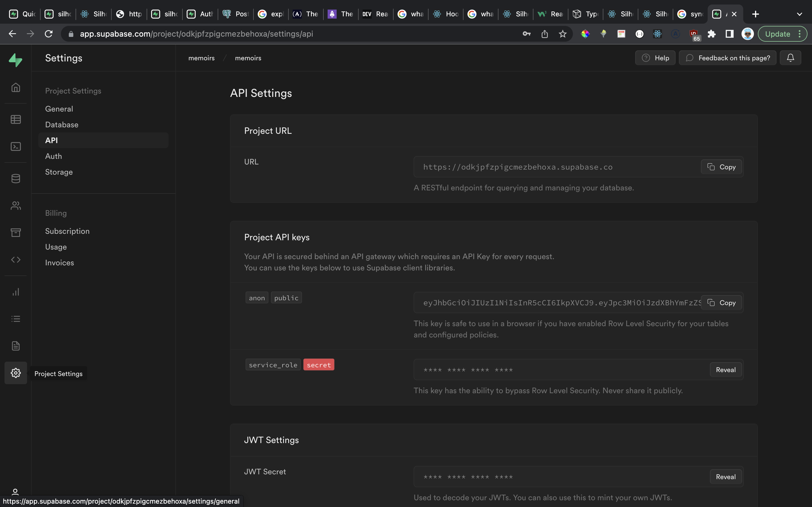Image resolution: width=812 pixels, height=507 pixels.
Task: Open the Reports analytics icon
Action: 15,292
